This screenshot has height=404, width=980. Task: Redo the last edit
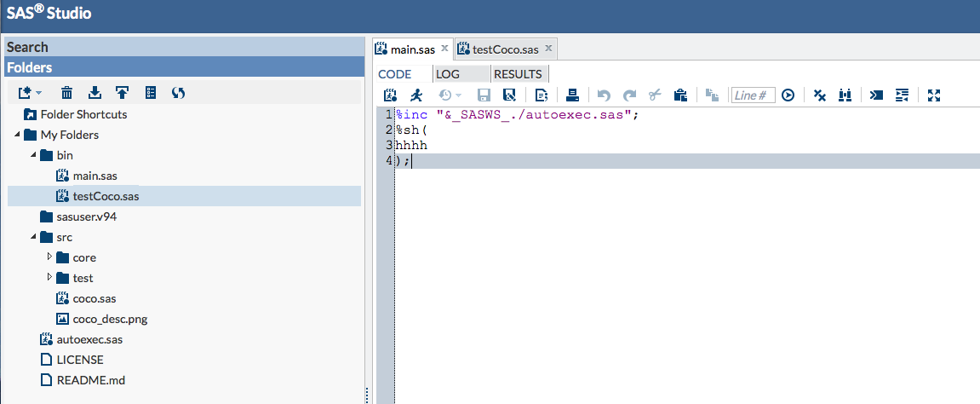coord(630,95)
